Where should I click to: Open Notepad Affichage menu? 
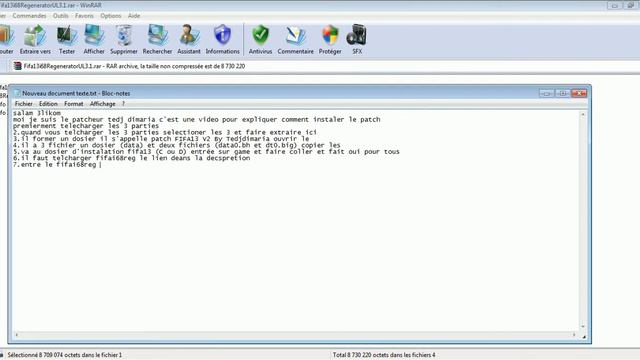[x=102, y=104]
